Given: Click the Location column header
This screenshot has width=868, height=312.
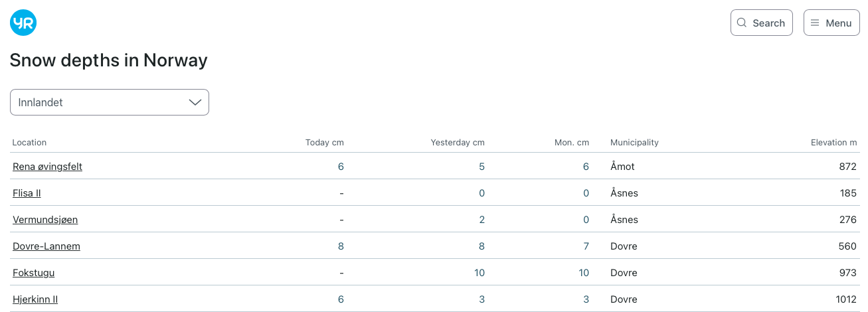Looking at the screenshot, I should coord(29,142).
